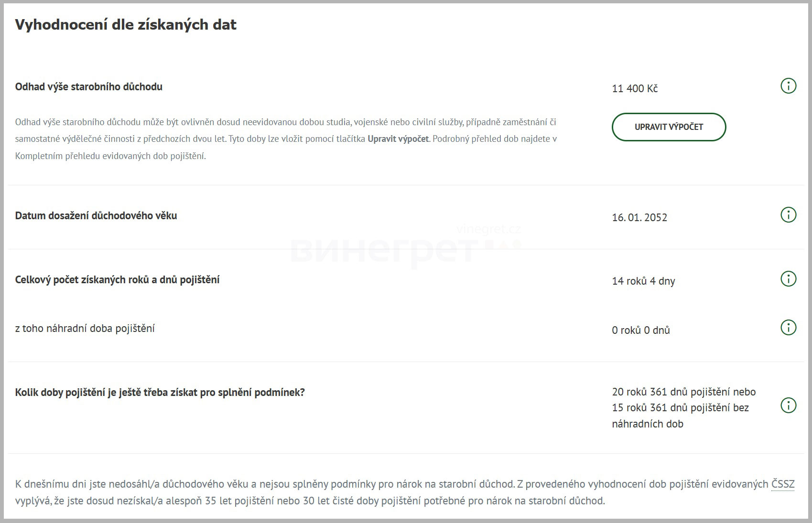Click the label Datum dosažení důchodového věku
This screenshot has height=523, width=812.
click(96, 216)
